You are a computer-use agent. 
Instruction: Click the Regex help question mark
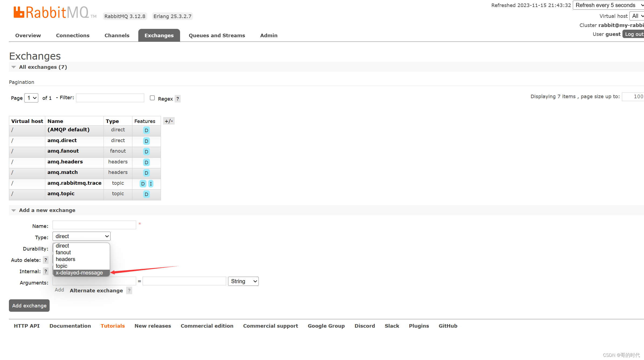(x=178, y=99)
